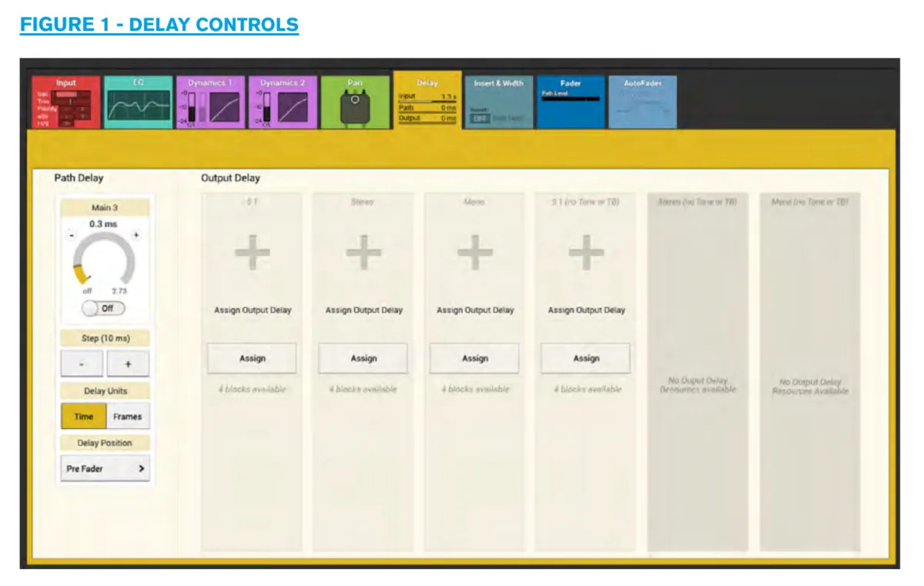
Task: Open the AutoFader tab
Action: [643, 102]
